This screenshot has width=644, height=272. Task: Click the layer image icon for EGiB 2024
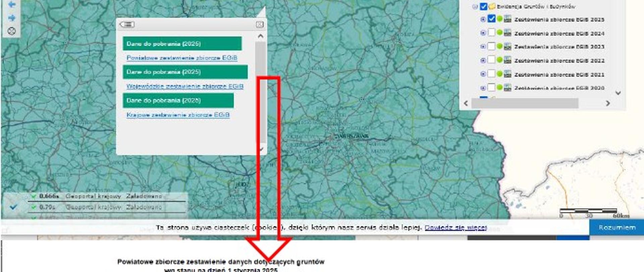coord(507,33)
